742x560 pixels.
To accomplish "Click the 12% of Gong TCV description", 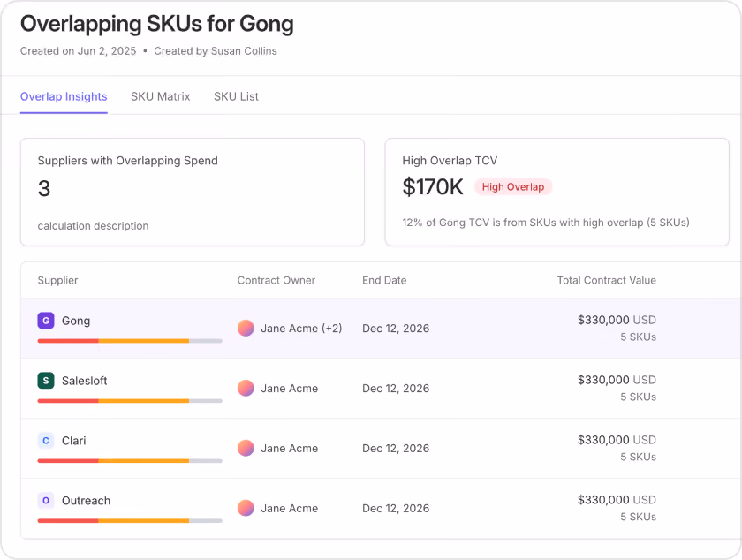I will (x=546, y=223).
